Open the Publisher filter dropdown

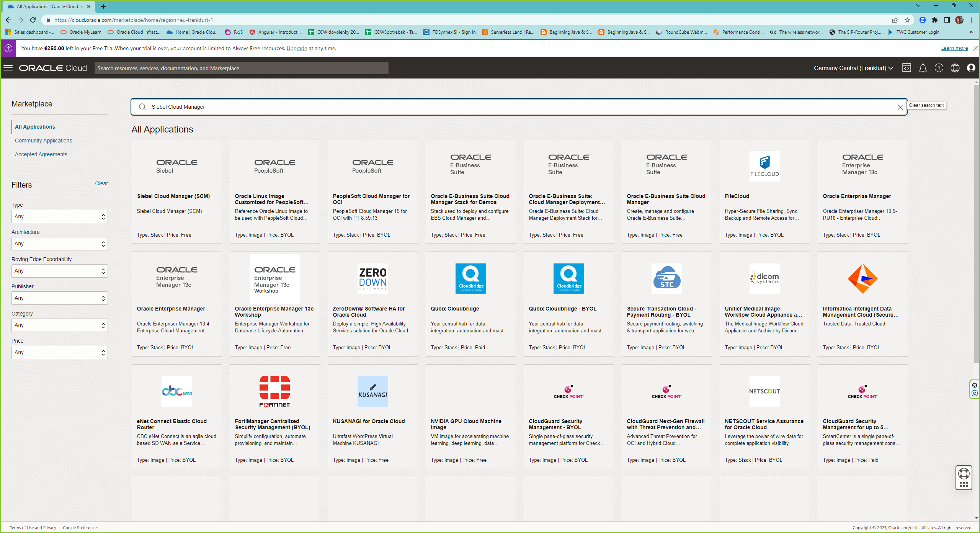click(x=60, y=298)
